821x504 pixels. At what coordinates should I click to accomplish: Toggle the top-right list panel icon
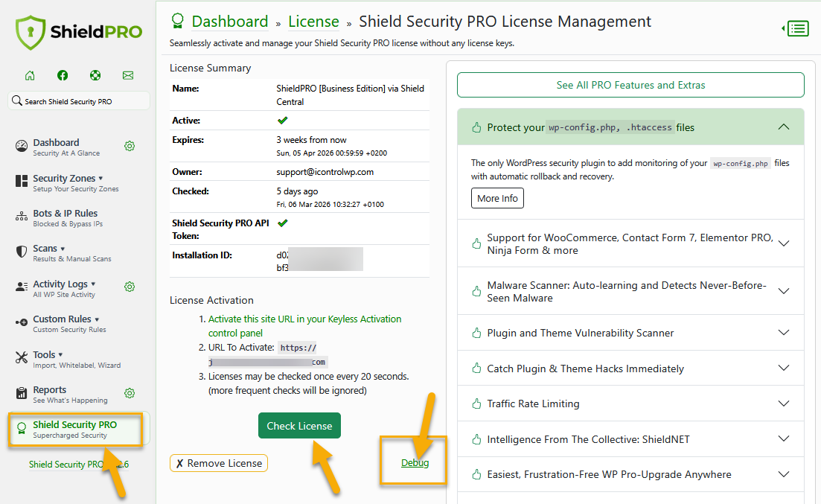pos(796,28)
